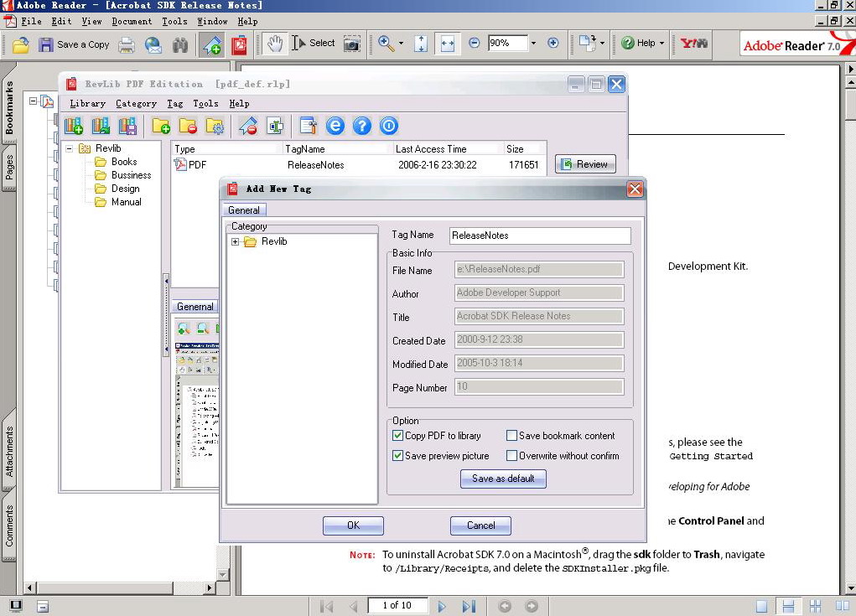Collapse Revlib tree in RevLib sidebar
Viewport: 856px width, 616px height.
[x=70, y=148]
